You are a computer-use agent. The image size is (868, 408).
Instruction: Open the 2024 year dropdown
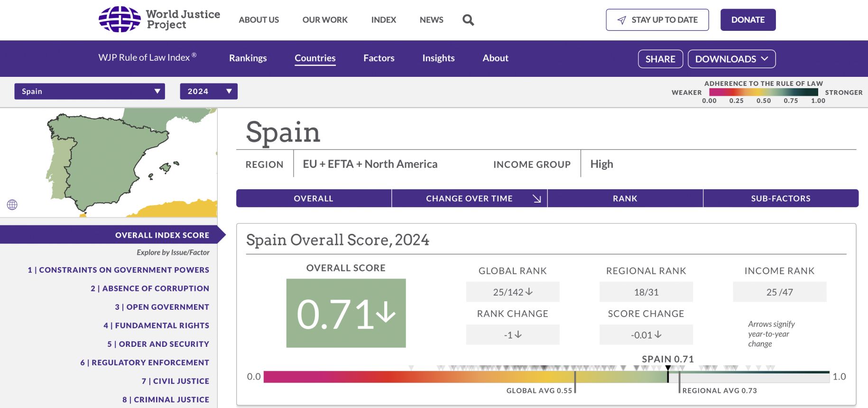pos(209,91)
